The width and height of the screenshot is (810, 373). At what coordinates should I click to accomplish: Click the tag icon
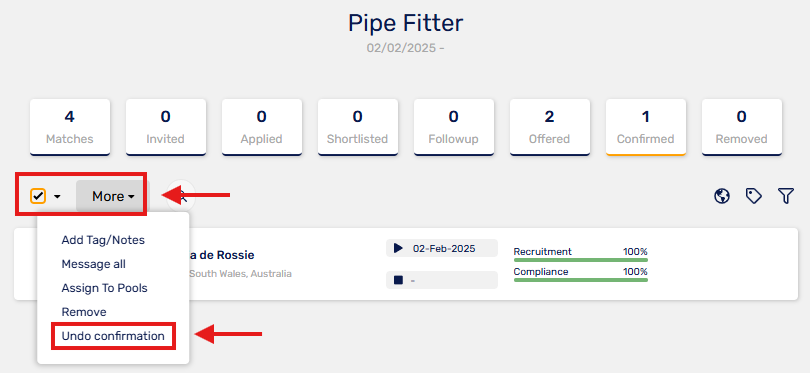[754, 196]
